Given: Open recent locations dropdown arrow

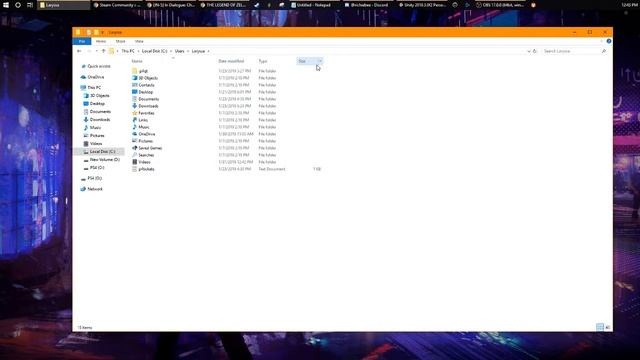Looking at the screenshot, I should [x=96, y=51].
